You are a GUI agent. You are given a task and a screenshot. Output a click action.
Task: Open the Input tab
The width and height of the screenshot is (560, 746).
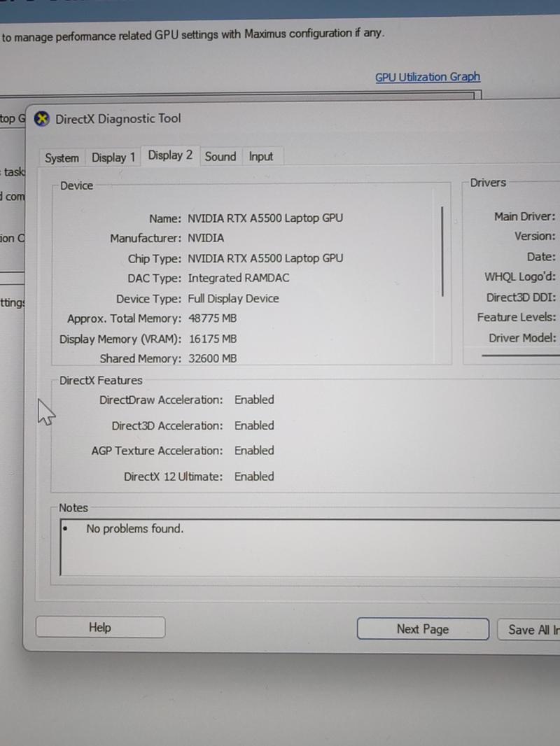[260, 157]
